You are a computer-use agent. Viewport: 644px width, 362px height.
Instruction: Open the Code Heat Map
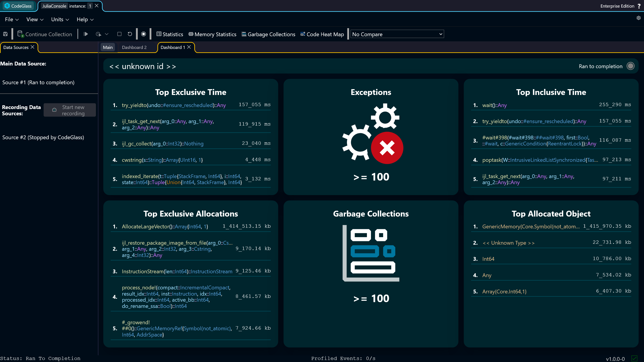pos(322,34)
